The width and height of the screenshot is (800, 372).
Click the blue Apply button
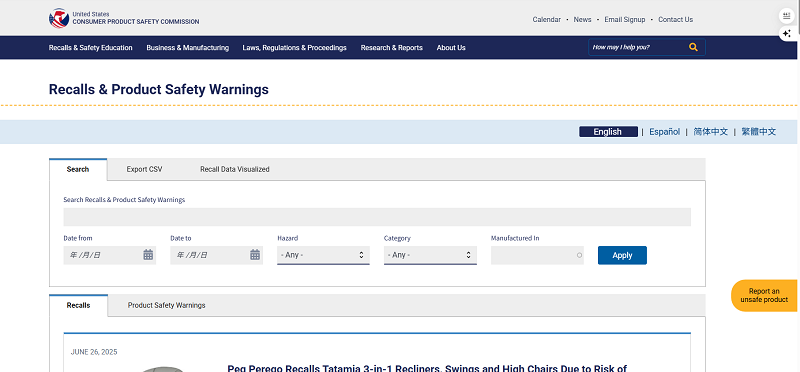click(x=622, y=255)
